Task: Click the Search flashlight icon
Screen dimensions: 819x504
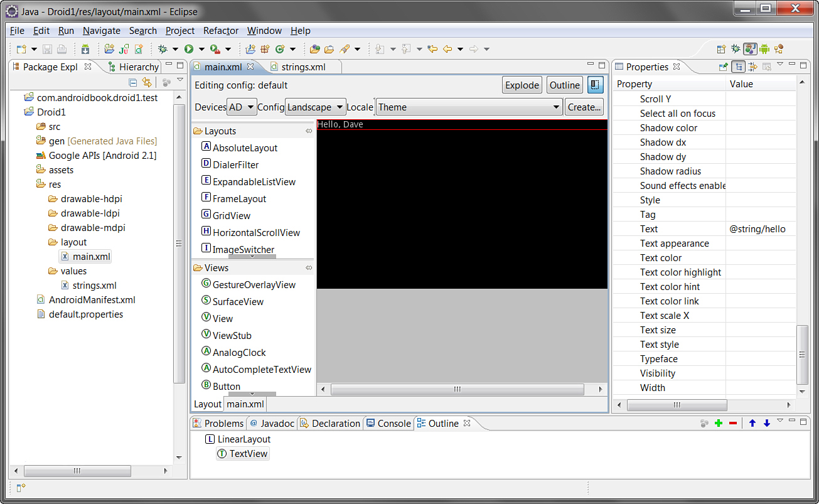Action: [x=345, y=49]
